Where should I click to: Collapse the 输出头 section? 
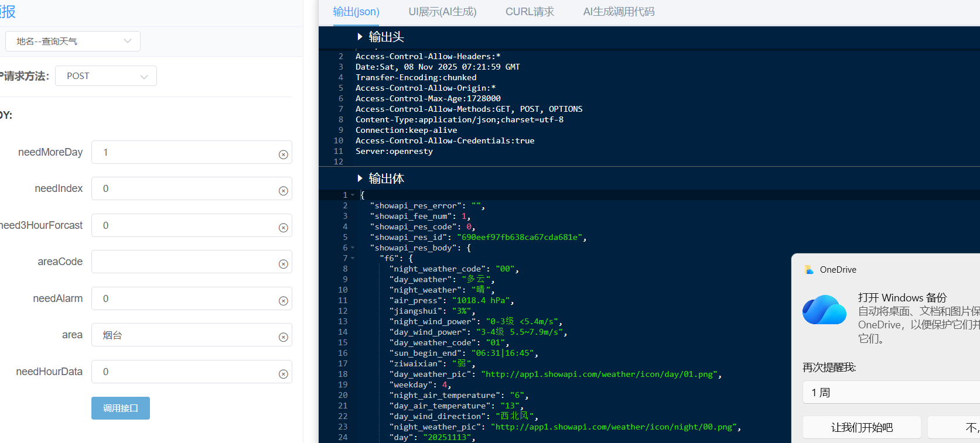[x=360, y=37]
